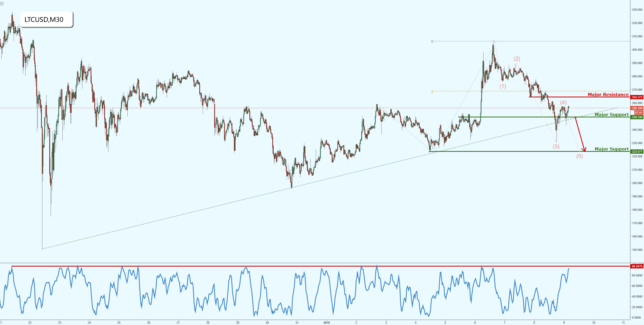Select the Elliott wave (5) label

pos(580,156)
